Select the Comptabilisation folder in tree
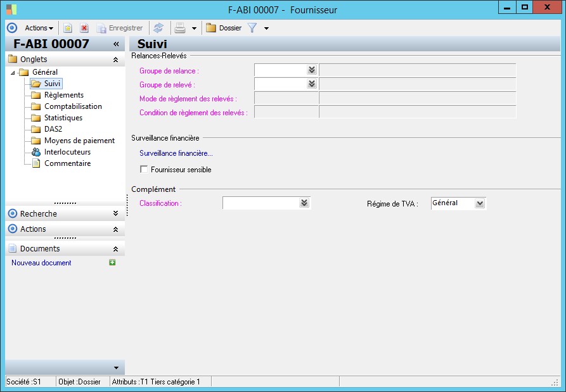 [73, 106]
